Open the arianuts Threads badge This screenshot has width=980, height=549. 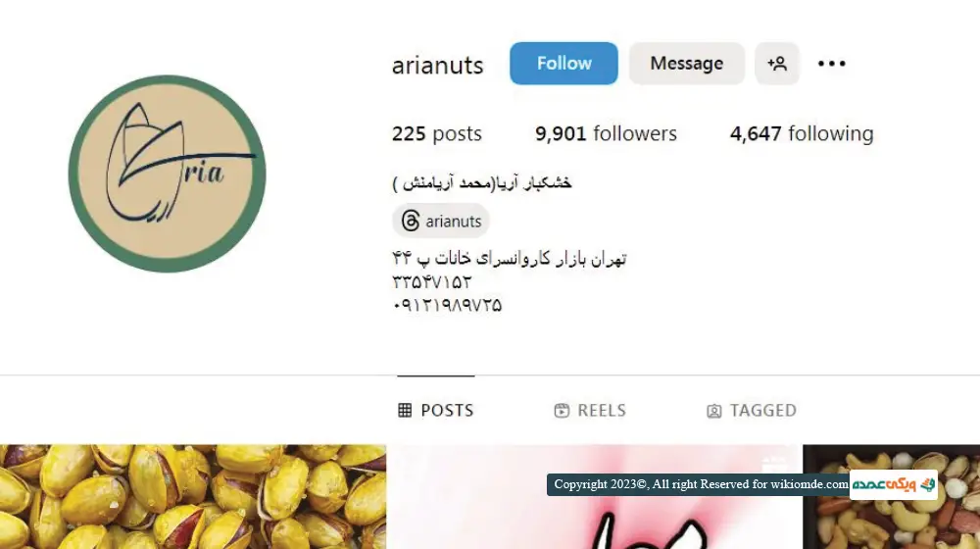(441, 221)
